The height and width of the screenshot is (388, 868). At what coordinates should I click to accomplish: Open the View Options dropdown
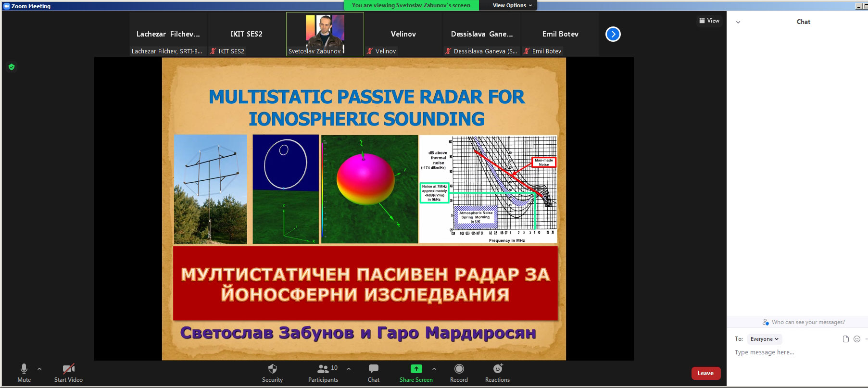pos(512,5)
